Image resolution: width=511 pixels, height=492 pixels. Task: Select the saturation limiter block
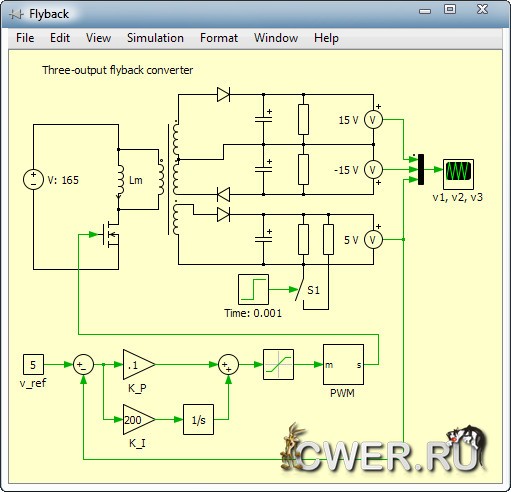[x=278, y=364]
